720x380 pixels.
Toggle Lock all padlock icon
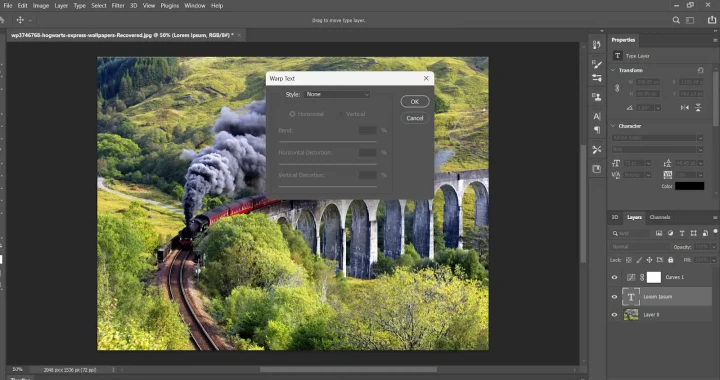pyautogui.click(x=670, y=260)
